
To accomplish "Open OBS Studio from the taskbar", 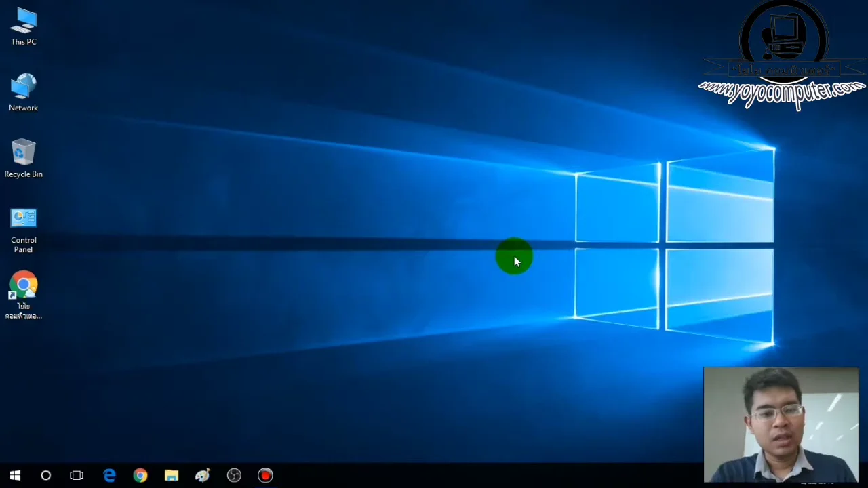I will (234, 476).
